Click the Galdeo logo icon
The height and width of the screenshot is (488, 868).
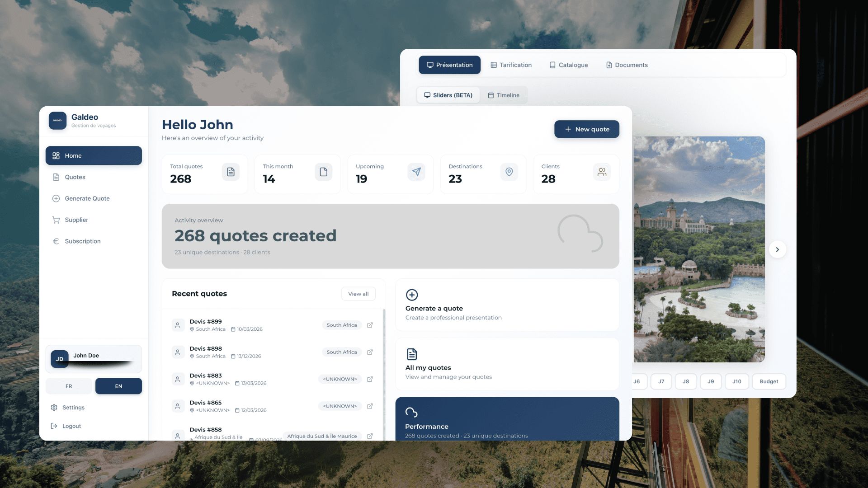click(x=57, y=121)
